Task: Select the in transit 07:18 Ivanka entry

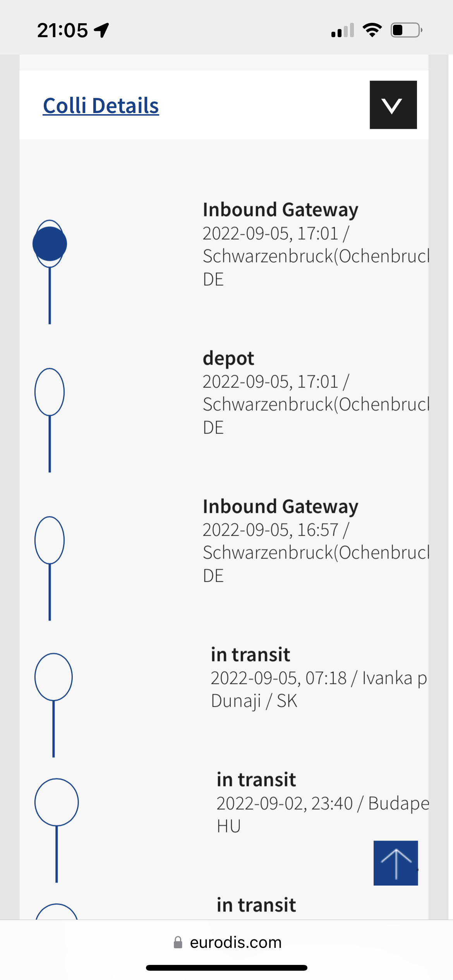Action: click(319, 677)
